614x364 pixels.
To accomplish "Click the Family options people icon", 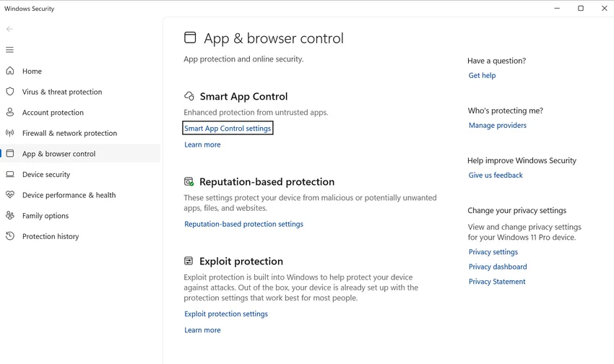I will 10,215.
